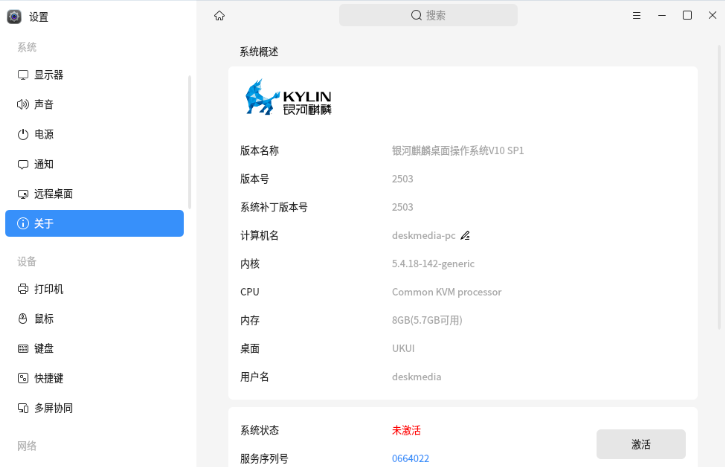Screen dimensions: 725x467
Task: Click the 激活 activation button
Action: [641, 444]
